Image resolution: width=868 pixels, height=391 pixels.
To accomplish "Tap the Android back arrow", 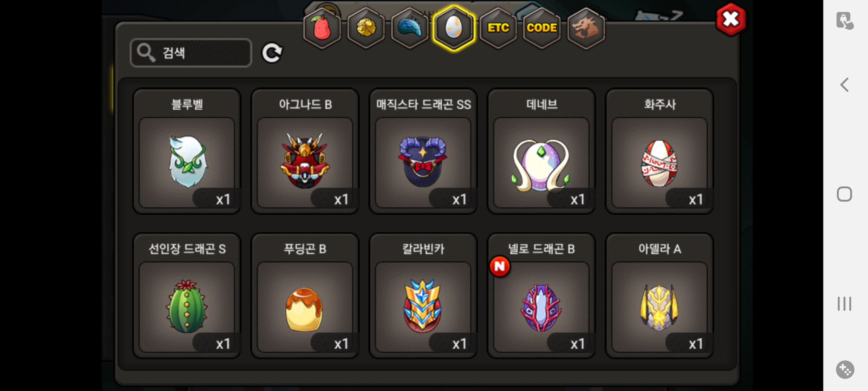I will (844, 85).
